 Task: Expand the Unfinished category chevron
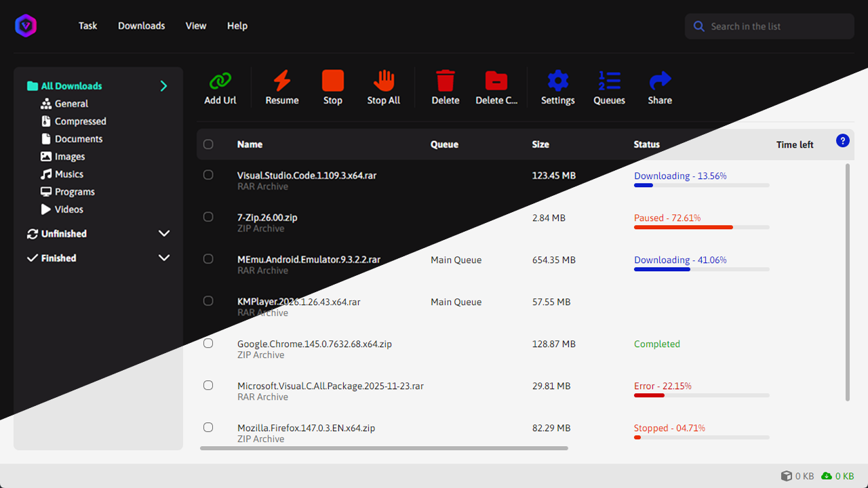pyautogui.click(x=163, y=234)
